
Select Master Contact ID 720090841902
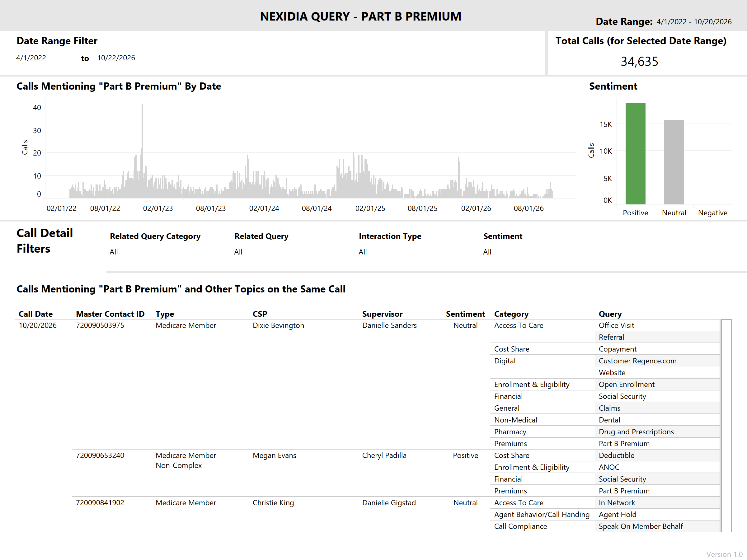[x=100, y=503]
